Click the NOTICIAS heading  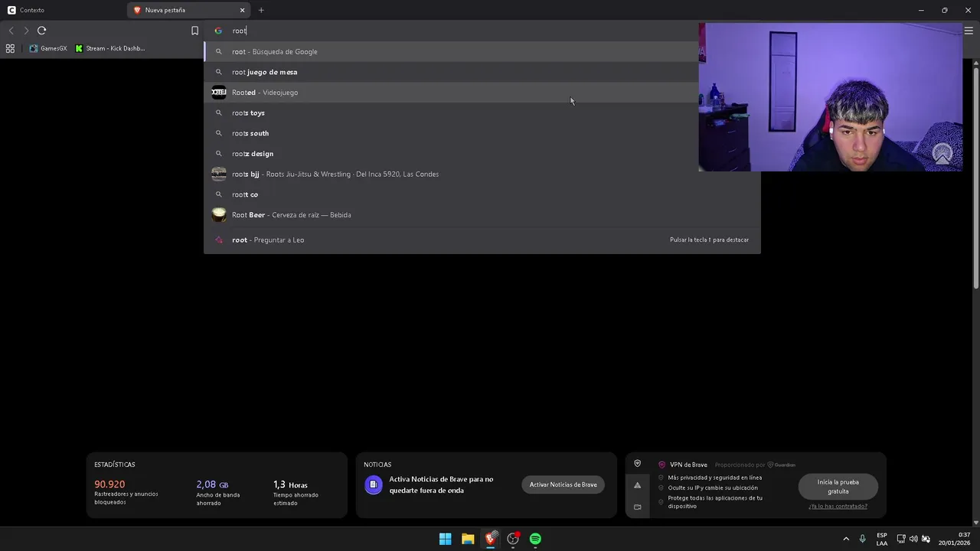click(x=377, y=465)
